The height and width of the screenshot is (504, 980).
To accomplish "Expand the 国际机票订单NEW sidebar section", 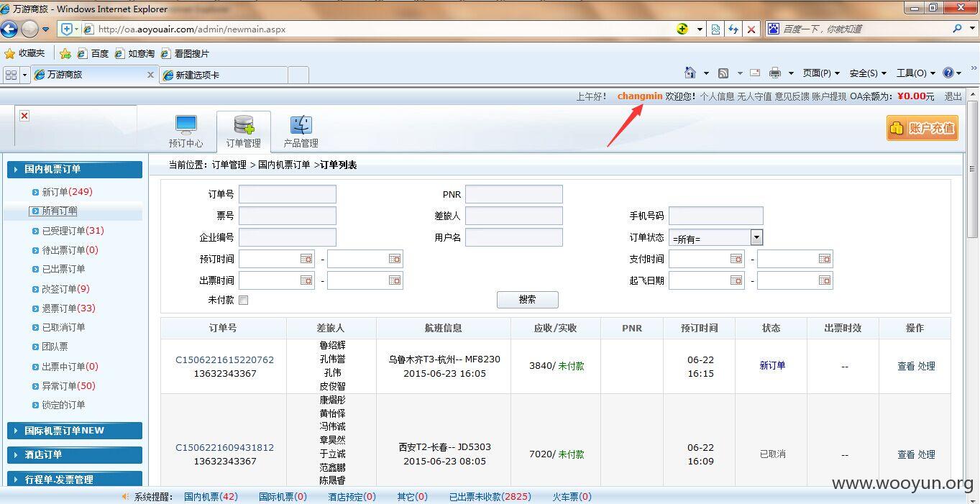I will click(x=75, y=431).
